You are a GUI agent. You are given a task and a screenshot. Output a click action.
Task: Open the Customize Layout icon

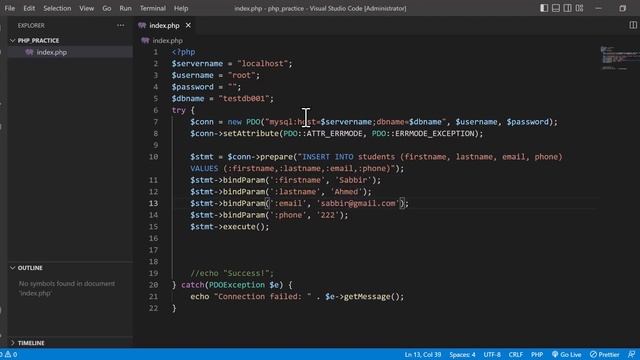coord(579,8)
